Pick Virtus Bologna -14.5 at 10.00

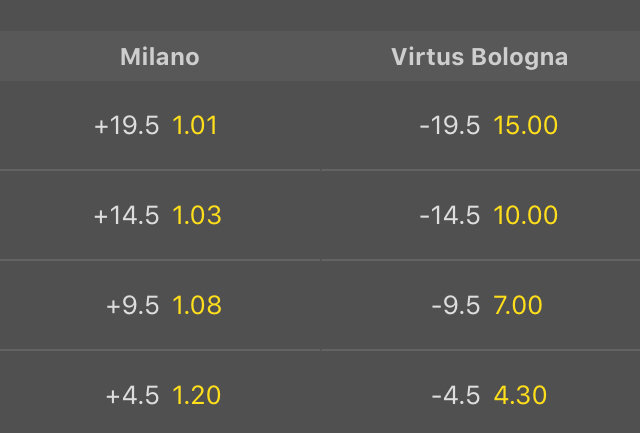[480, 215]
